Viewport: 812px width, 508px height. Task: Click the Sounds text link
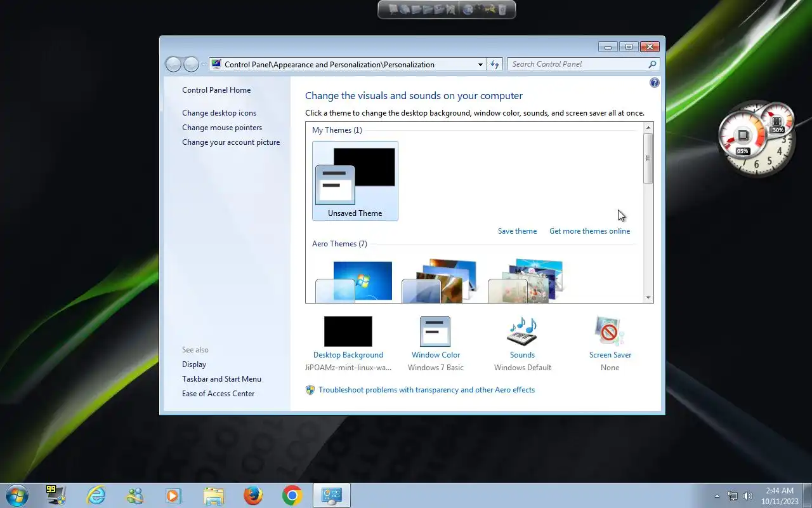522,355
